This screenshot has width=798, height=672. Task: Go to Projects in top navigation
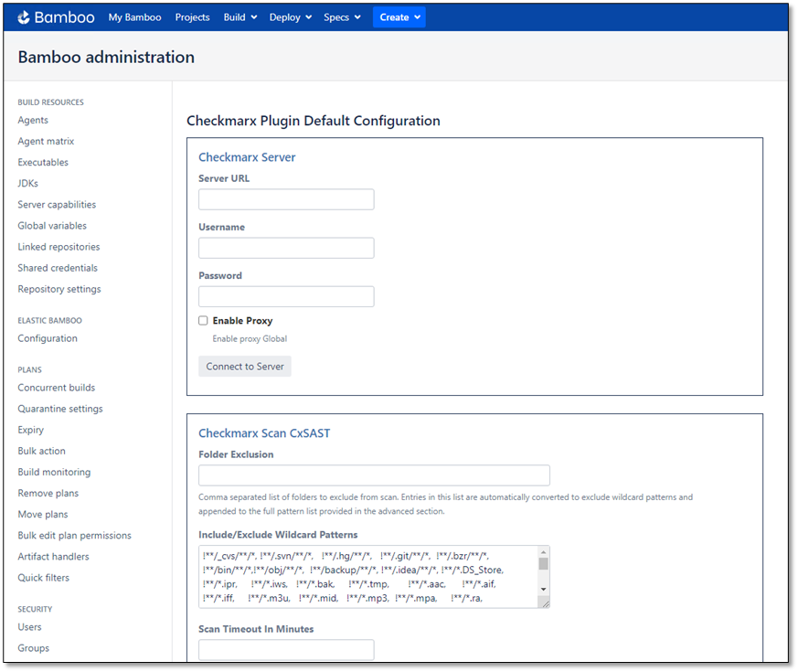tap(192, 17)
